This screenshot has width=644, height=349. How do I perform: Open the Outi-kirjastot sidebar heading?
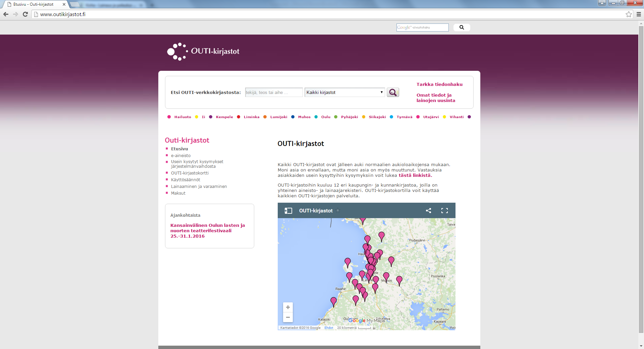coord(187,140)
